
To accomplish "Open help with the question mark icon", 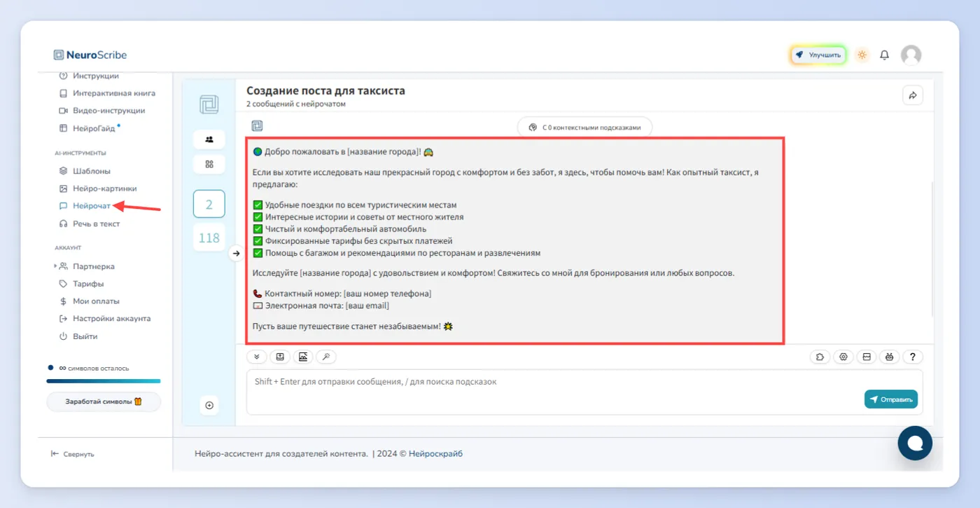I will [912, 357].
